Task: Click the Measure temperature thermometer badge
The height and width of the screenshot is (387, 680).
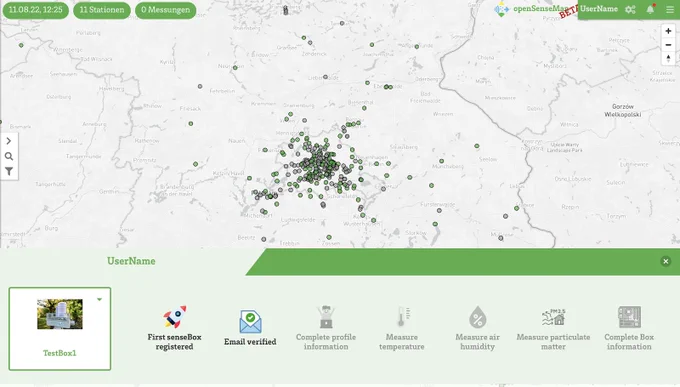Action: (x=403, y=317)
